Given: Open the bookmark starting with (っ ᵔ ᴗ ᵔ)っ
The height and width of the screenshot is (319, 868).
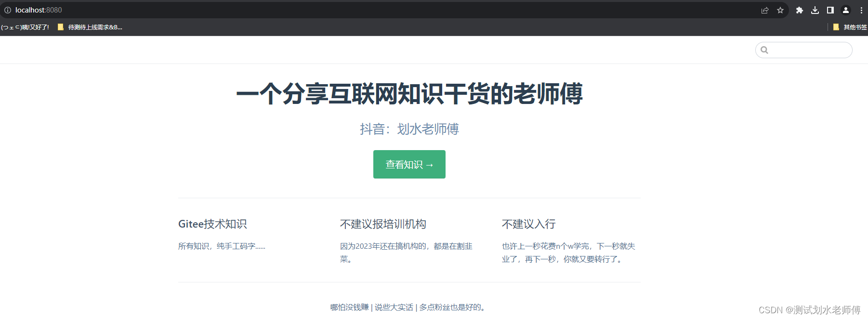Looking at the screenshot, I should (25, 27).
